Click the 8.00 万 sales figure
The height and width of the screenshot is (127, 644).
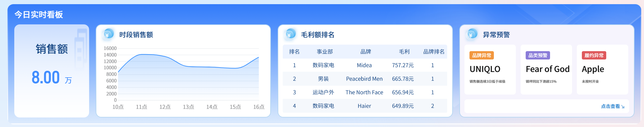coord(51,78)
